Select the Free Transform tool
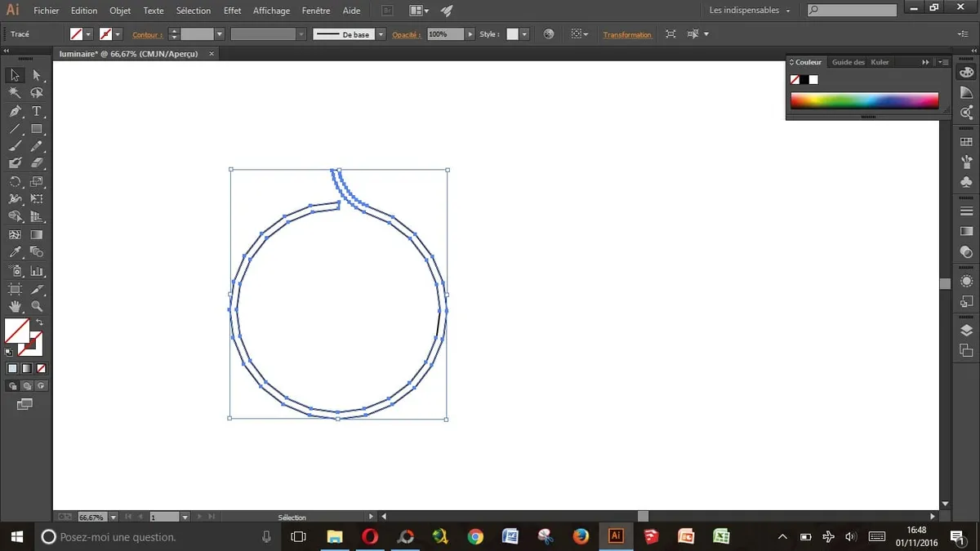 37,199
